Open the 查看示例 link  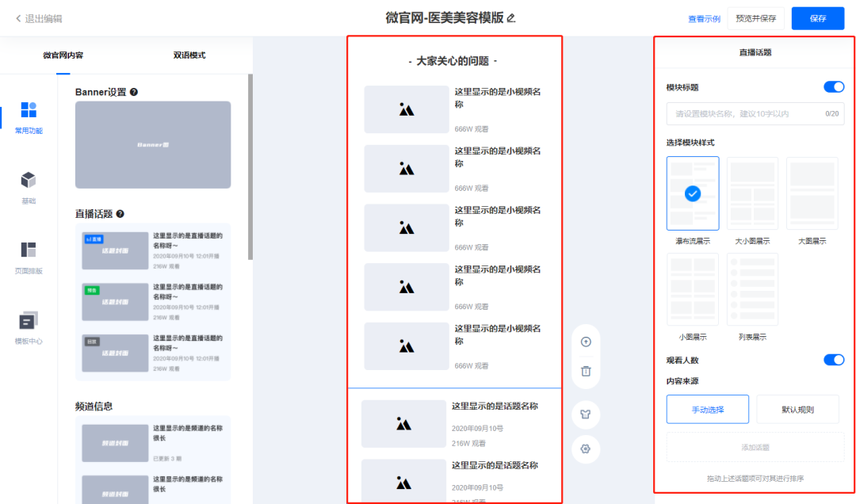[x=704, y=19]
